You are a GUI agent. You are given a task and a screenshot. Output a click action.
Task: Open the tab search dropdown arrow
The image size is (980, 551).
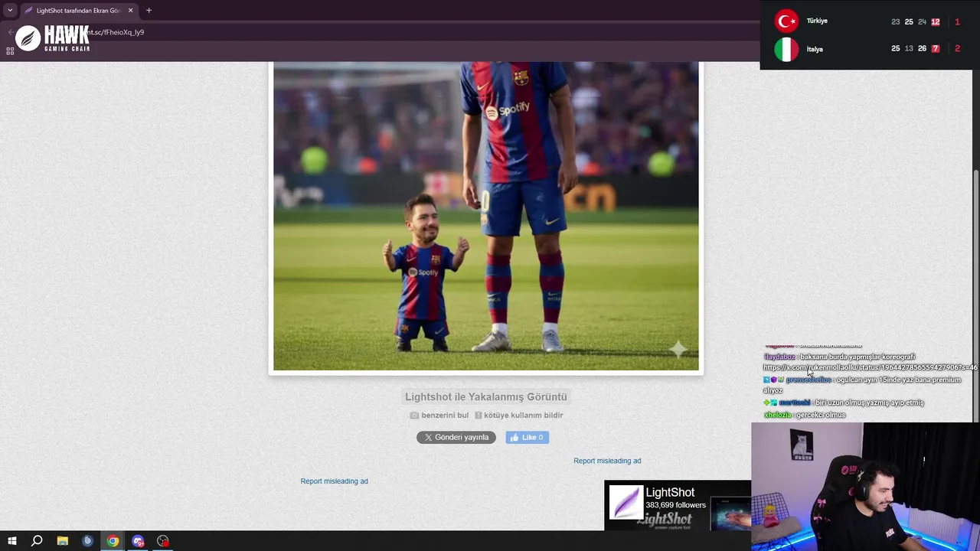tap(10, 11)
